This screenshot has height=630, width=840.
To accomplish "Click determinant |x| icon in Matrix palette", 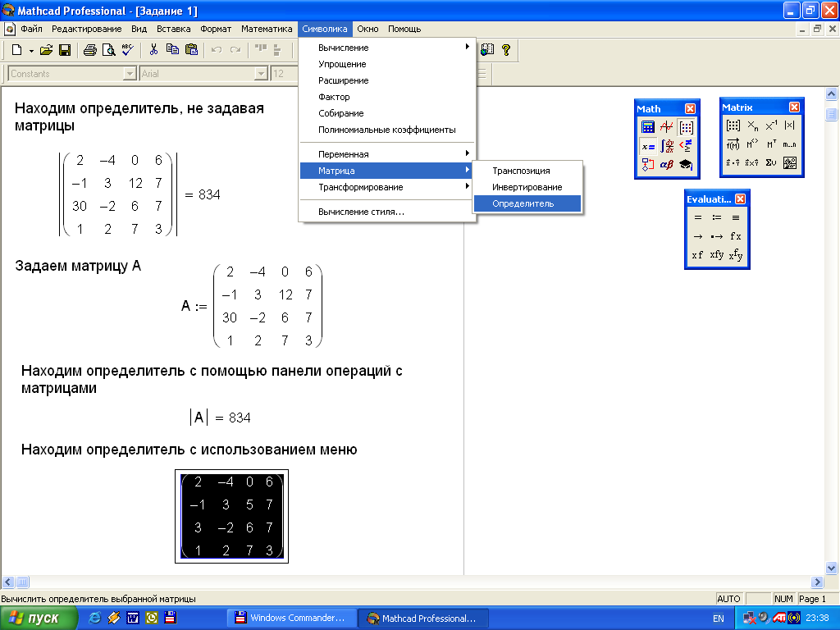I will pyautogui.click(x=790, y=126).
